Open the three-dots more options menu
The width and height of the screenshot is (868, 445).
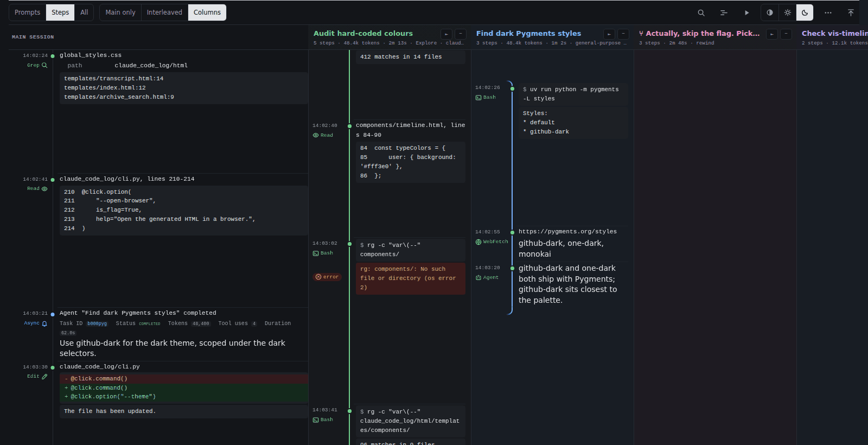tap(828, 12)
